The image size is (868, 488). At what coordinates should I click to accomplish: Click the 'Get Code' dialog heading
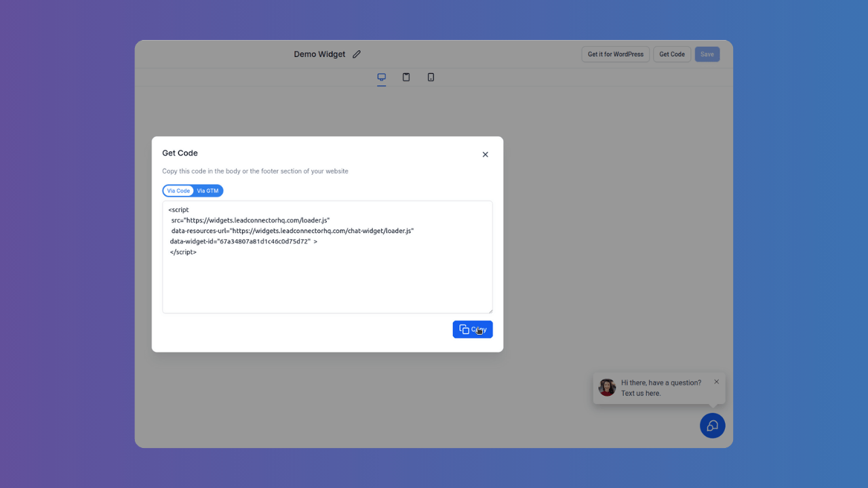coord(180,153)
